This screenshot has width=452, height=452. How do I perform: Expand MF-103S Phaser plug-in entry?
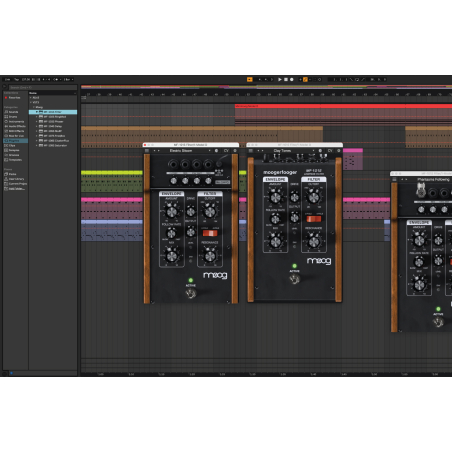[37, 122]
